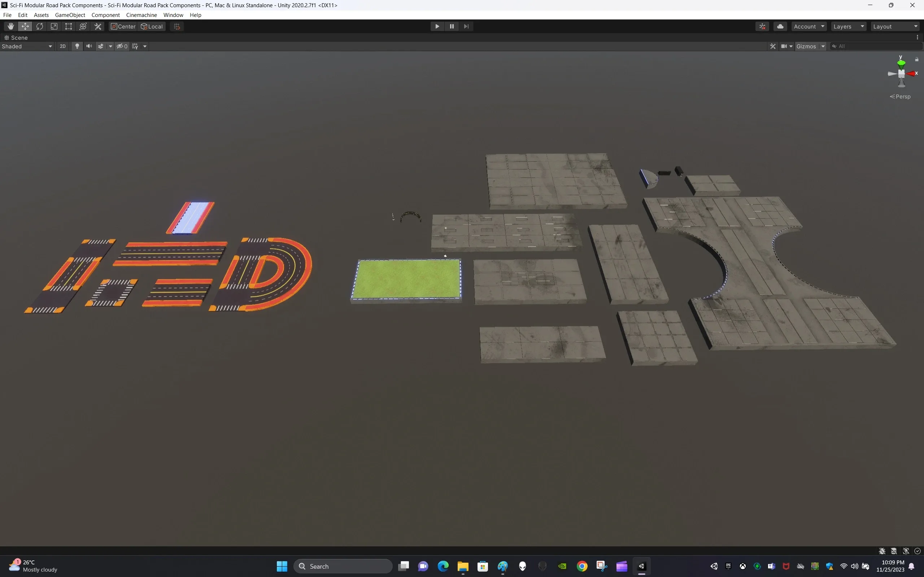The width and height of the screenshot is (924, 577).
Task: Switch to the Rotate tool
Action: (x=40, y=26)
